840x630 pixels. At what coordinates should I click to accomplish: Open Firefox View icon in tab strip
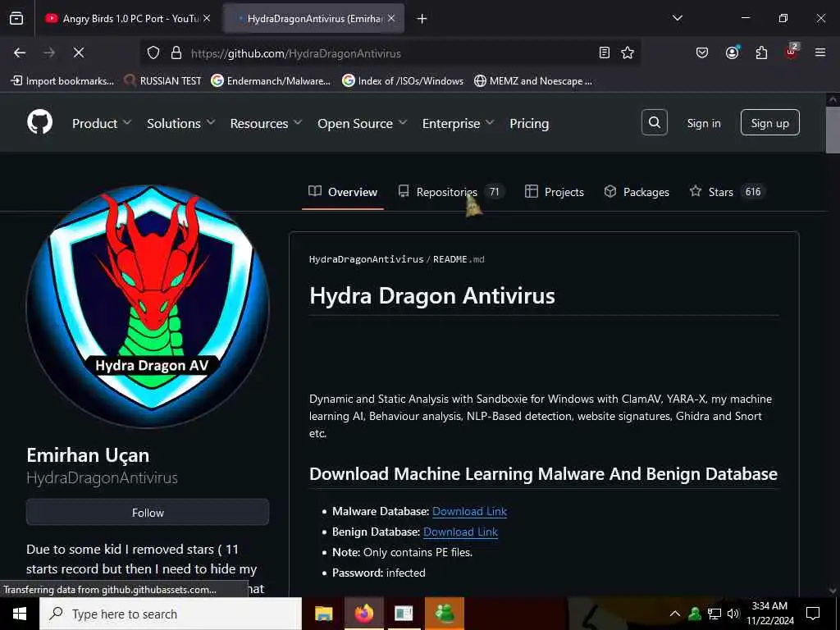(x=16, y=19)
